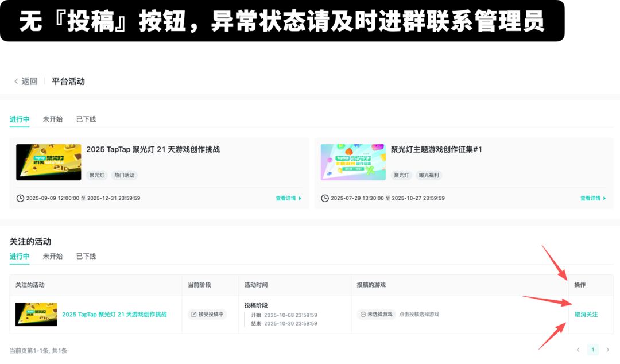620x364 pixels.
Task: Open 21天游戏创作挑战 card thumbnail
Action: [x=49, y=162]
